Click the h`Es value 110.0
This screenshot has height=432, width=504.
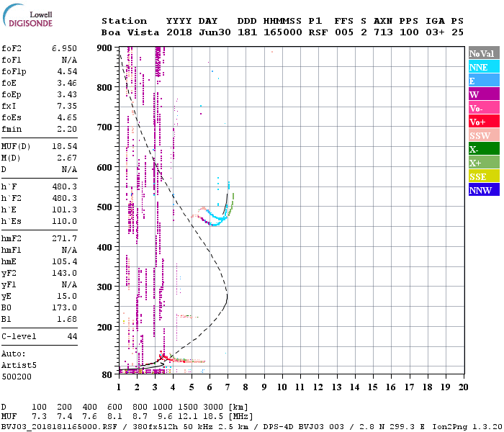point(64,222)
